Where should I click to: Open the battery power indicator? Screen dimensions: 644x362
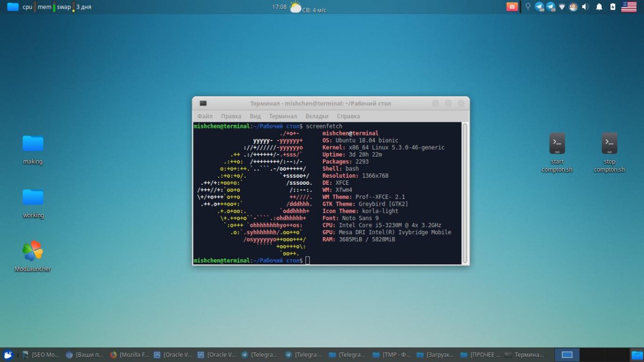pyautogui.click(x=613, y=7)
